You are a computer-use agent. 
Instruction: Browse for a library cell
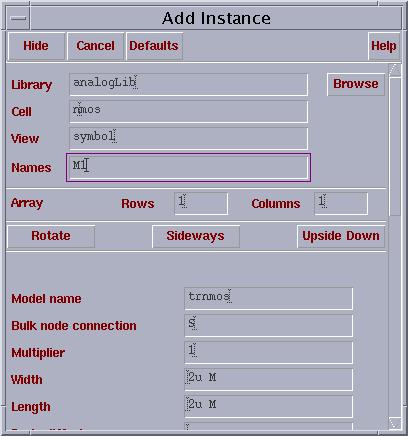tap(356, 84)
